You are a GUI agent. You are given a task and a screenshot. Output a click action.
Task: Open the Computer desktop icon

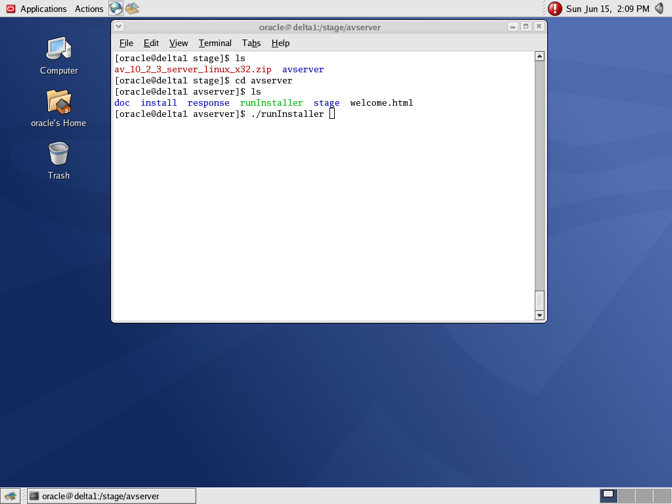[59, 56]
